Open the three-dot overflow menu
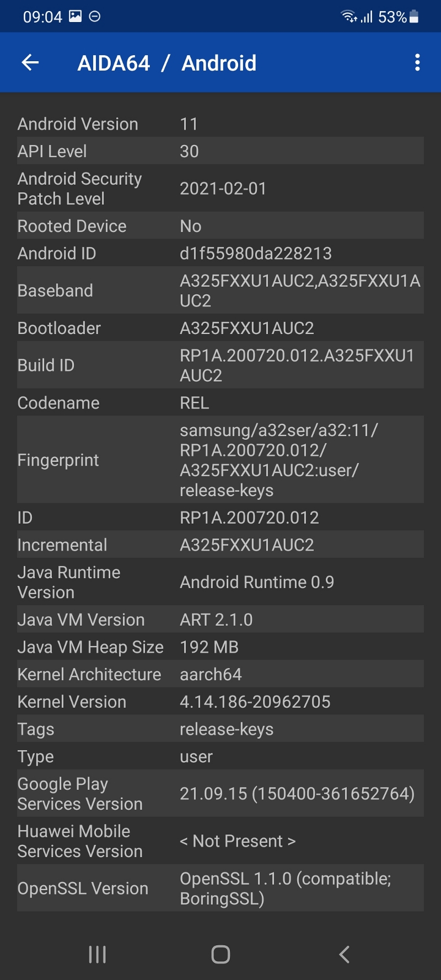Image resolution: width=441 pixels, height=980 pixels. [x=417, y=63]
